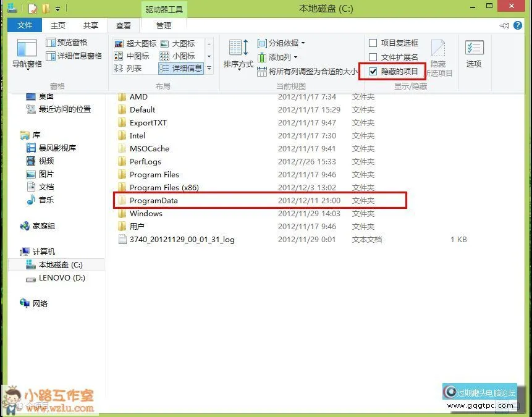Uncheck 隐藏的项目 (hidden items) checkbox
Viewport: 532px width, 417px height.
pyautogui.click(x=374, y=71)
